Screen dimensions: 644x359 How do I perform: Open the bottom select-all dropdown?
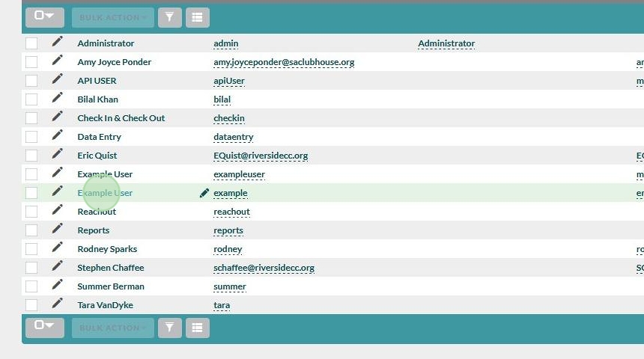45,328
